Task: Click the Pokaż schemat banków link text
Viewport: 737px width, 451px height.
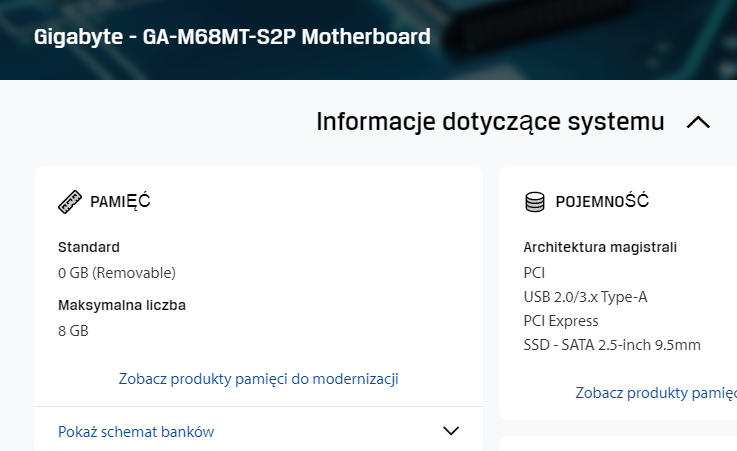Action: point(136,432)
